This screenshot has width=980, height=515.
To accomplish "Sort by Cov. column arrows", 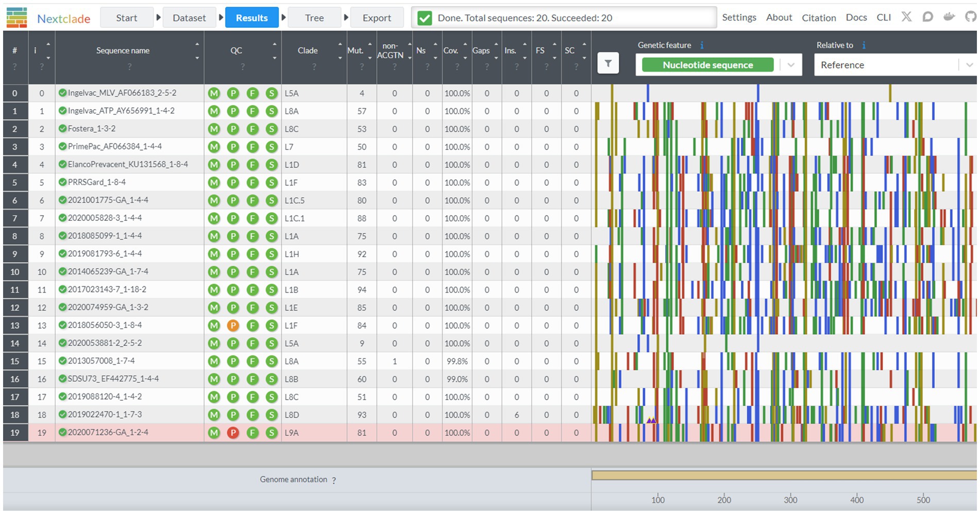I will [x=465, y=51].
